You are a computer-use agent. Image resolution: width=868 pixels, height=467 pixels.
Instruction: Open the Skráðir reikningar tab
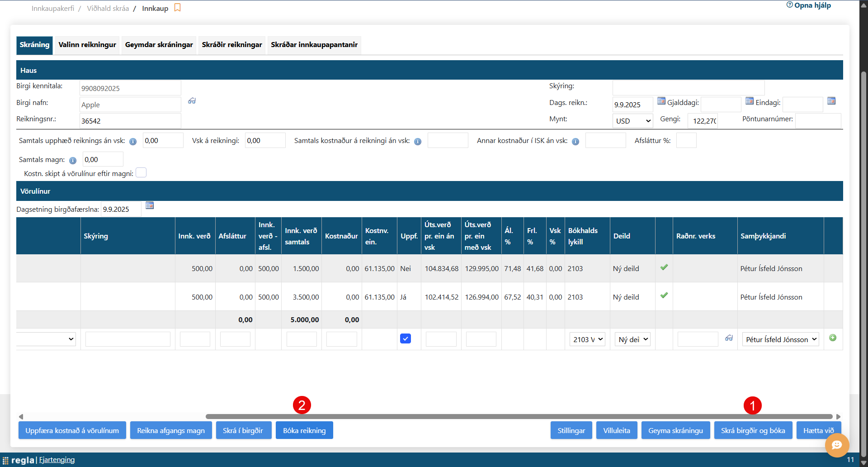click(x=232, y=45)
